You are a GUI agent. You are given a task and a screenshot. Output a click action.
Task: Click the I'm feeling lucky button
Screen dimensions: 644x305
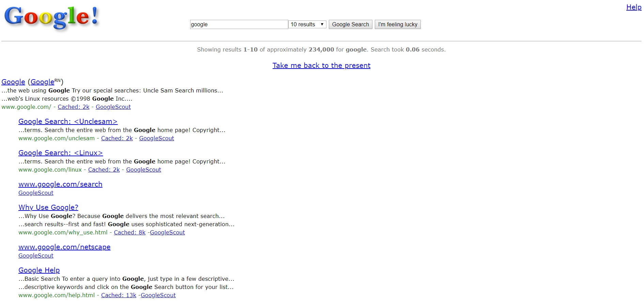coord(398,24)
